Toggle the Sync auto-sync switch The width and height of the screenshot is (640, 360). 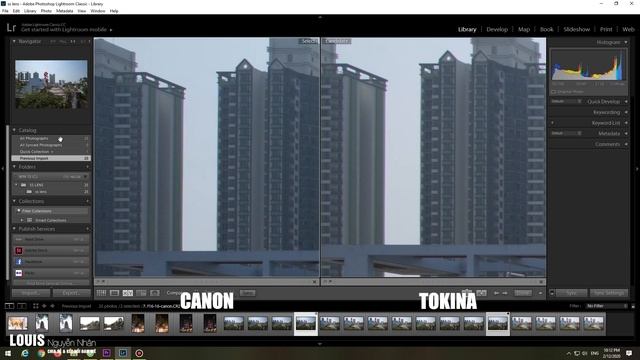(552, 293)
